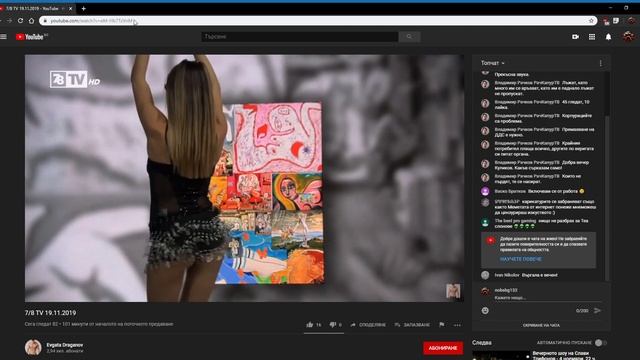Open the YouTube apps grid icon
Viewport: 640px width, 360px height.
click(x=592, y=37)
